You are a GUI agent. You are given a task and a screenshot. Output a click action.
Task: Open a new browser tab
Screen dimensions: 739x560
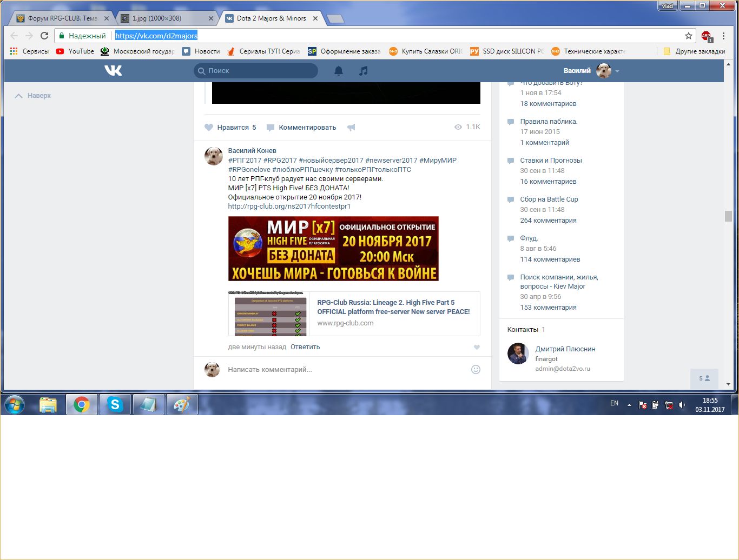point(335,19)
